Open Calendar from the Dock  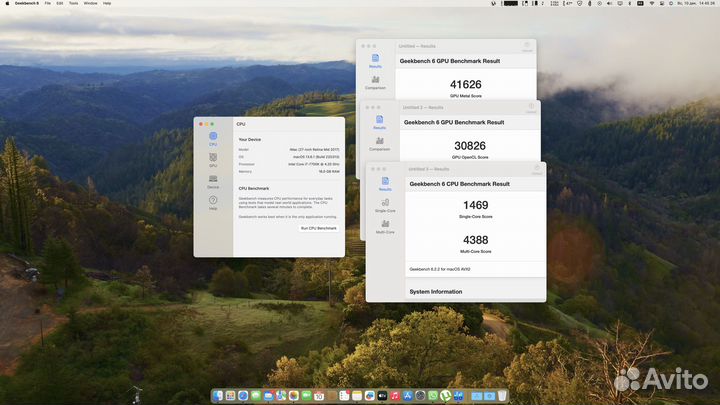coord(319,395)
